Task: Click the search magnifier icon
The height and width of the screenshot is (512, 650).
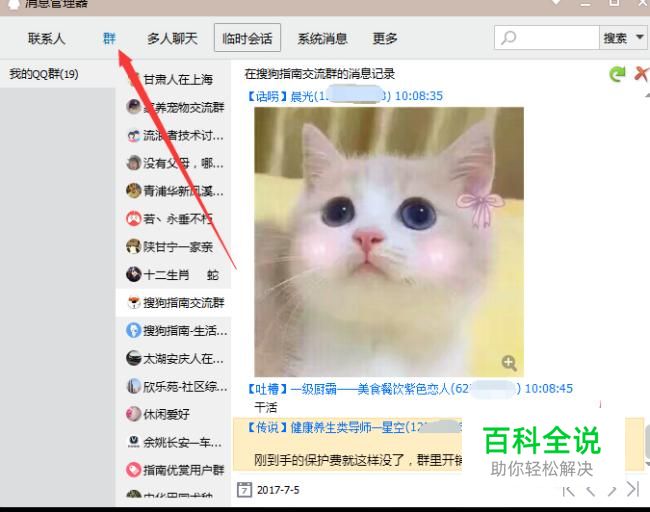Action: (x=509, y=38)
